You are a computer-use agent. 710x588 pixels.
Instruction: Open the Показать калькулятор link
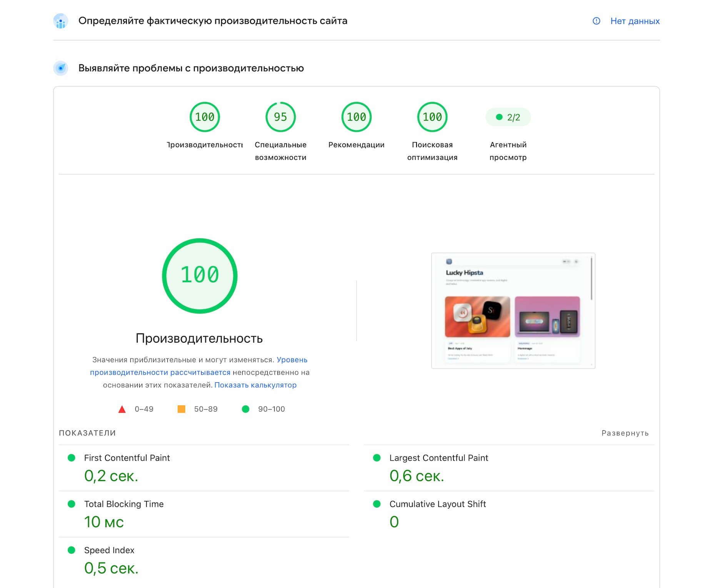point(255,385)
